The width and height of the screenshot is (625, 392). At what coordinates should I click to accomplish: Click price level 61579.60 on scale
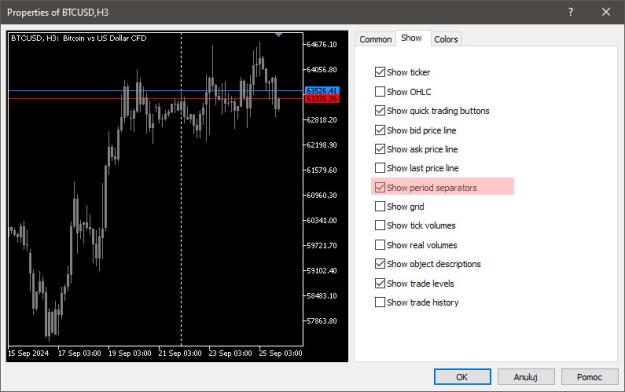(322, 170)
